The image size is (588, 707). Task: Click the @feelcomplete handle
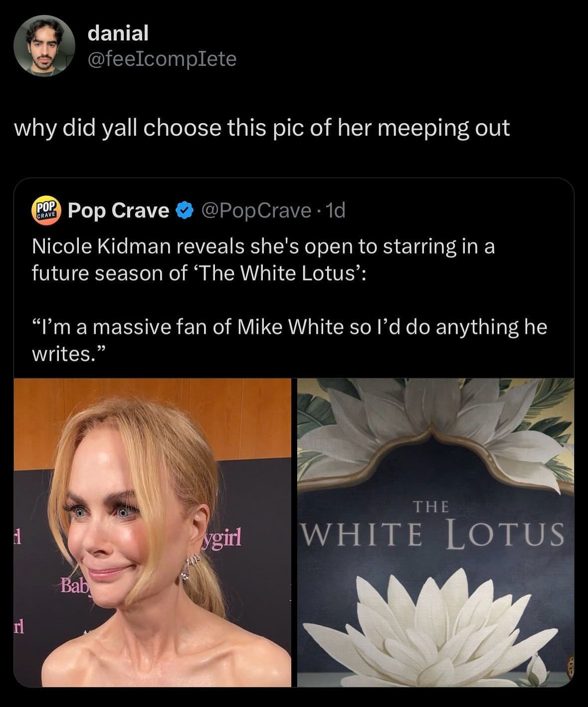click(x=162, y=59)
